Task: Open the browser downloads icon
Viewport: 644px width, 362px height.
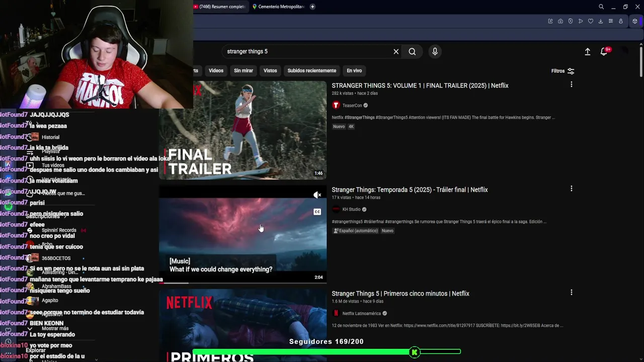Action: [601, 21]
